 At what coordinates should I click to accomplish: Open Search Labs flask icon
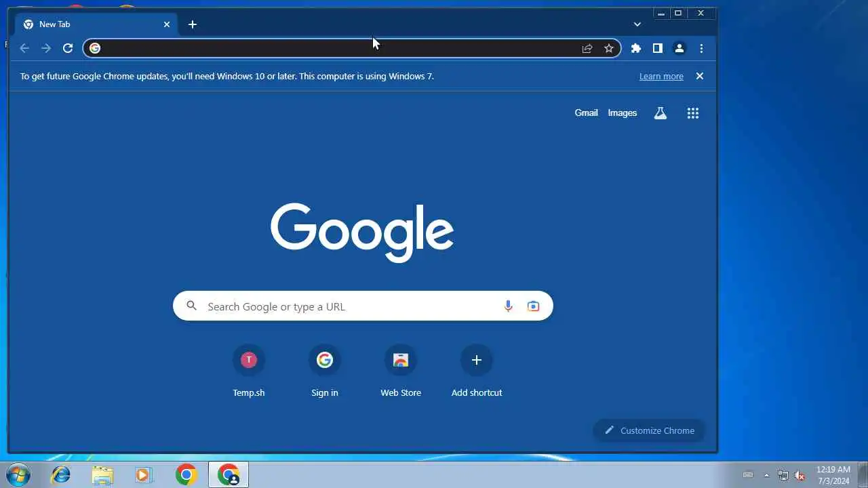(x=660, y=113)
